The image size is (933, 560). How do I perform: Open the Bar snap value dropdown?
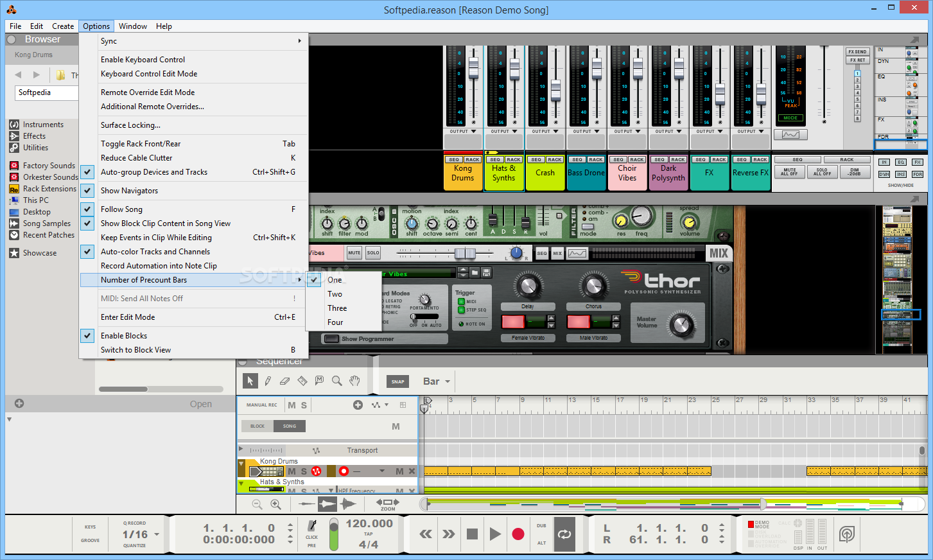[x=437, y=381]
